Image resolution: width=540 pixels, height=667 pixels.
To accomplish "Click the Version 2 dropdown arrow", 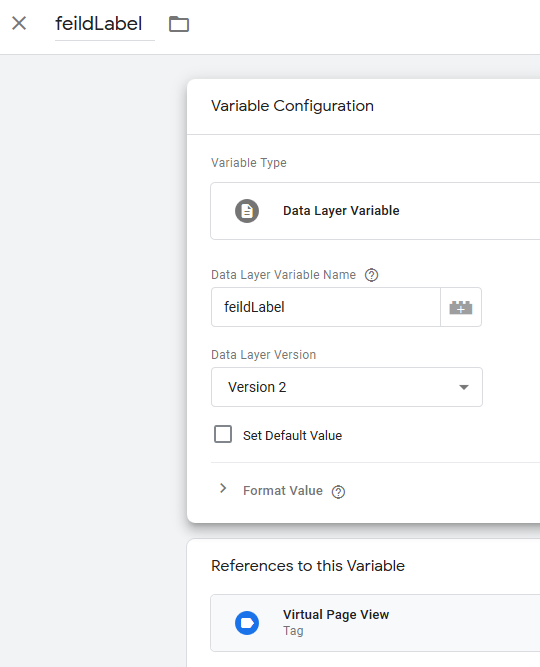I will tap(464, 387).
